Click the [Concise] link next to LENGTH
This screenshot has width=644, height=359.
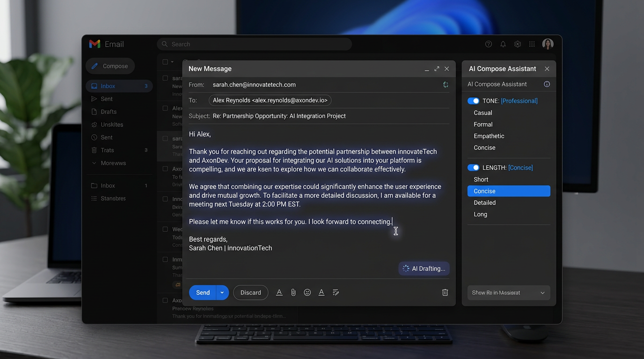[520, 168]
